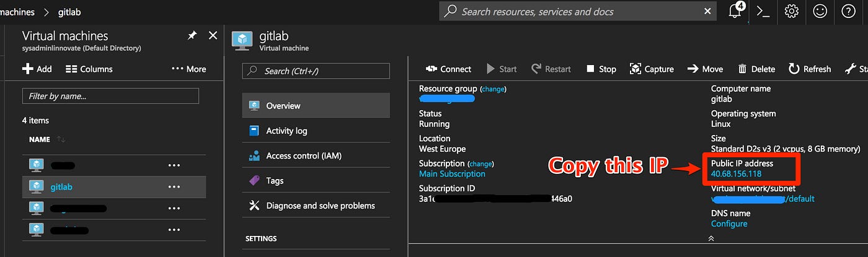Click the Start toolbar button
The image size is (868, 257).
(502, 69)
